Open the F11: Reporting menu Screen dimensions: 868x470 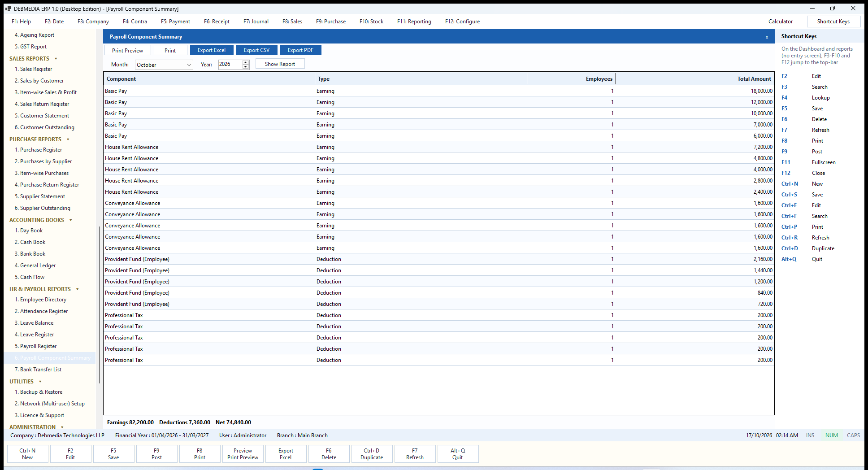[x=414, y=22]
